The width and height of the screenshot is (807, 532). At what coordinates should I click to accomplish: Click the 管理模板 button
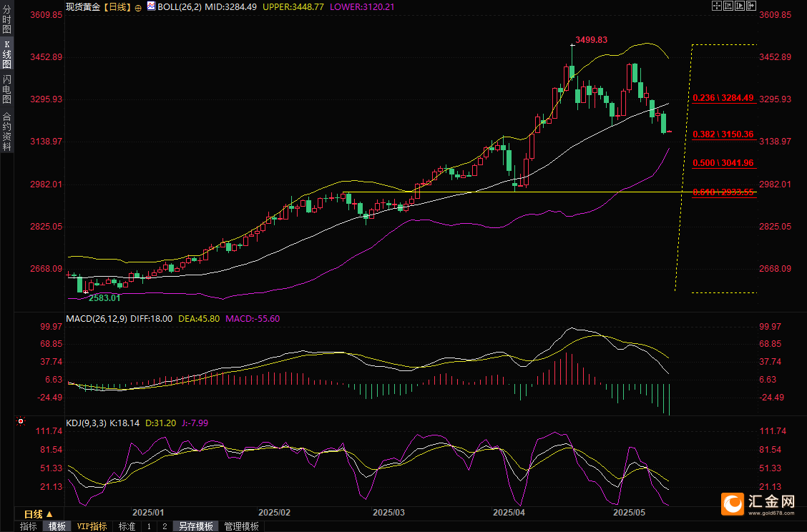pos(241,526)
